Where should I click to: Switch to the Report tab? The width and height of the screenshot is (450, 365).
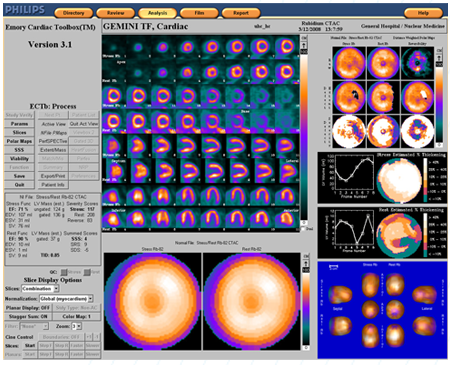pos(241,13)
